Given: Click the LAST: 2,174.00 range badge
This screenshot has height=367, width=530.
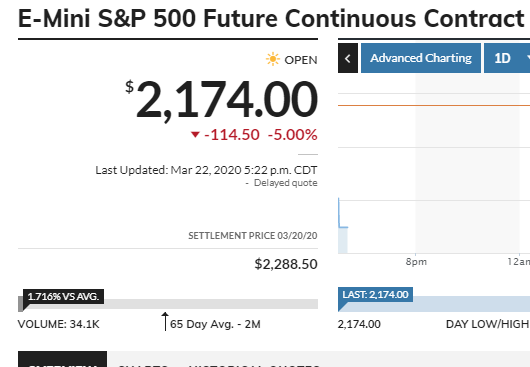Looking at the screenshot, I should click(x=375, y=295).
